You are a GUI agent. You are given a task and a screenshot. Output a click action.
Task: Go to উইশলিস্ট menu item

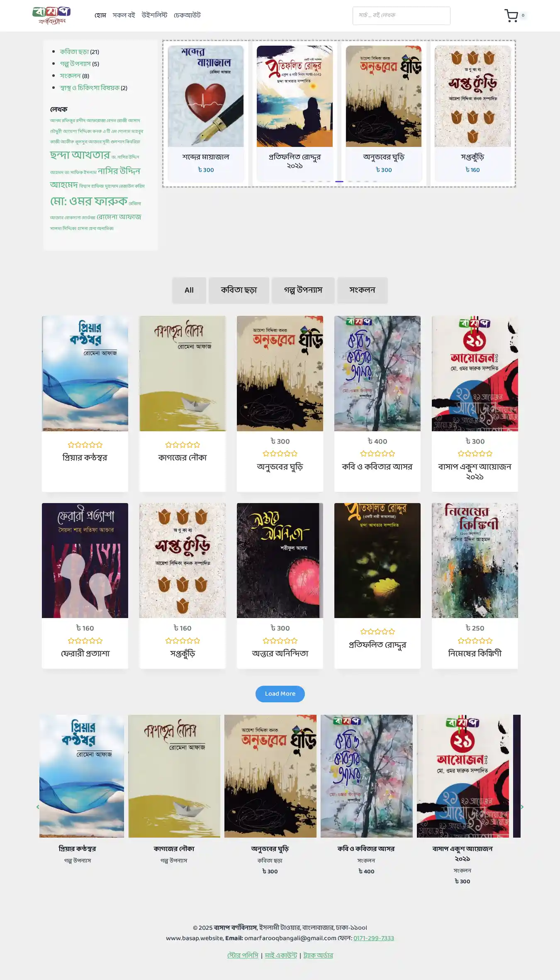coord(154,15)
